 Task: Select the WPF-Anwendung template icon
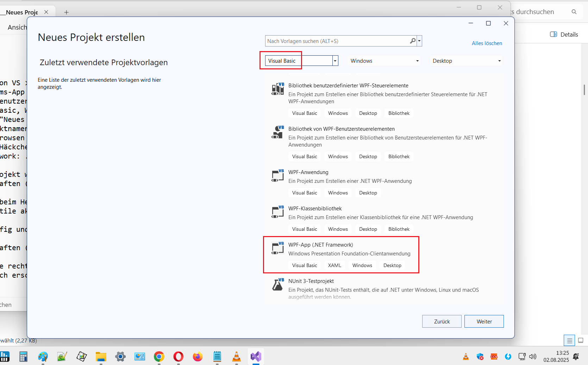pos(277,175)
